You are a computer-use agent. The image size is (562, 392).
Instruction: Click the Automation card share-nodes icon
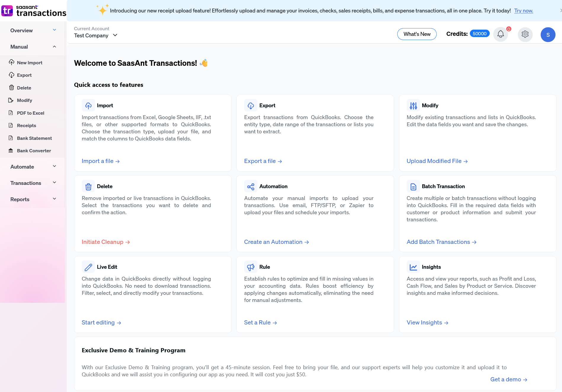(251, 186)
